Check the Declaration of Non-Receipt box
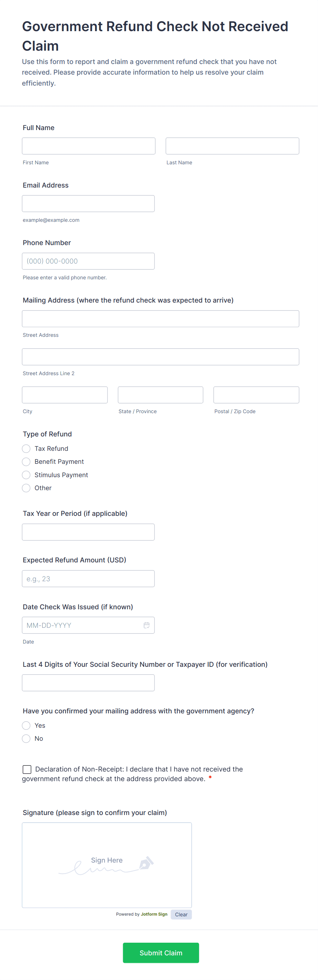318x980 pixels. [27, 769]
